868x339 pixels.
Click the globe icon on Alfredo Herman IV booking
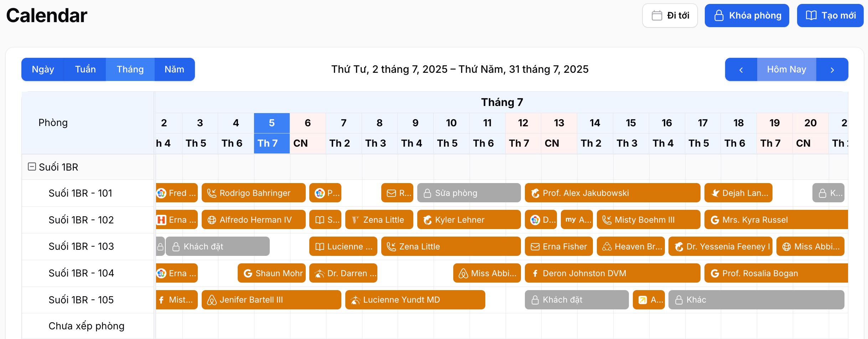pos(212,220)
